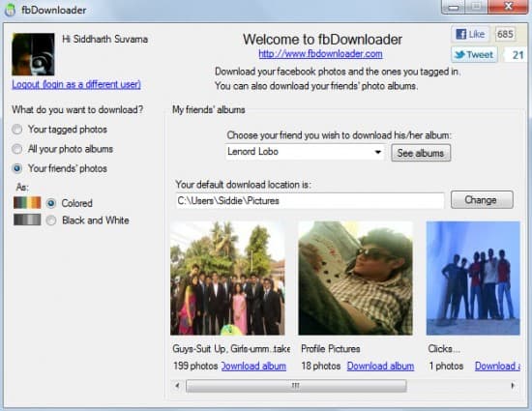The width and height of the screenshot is (532, 411).
Task: Click the Hi Siddharth Suvarna greeting
Action: (104, 39)
